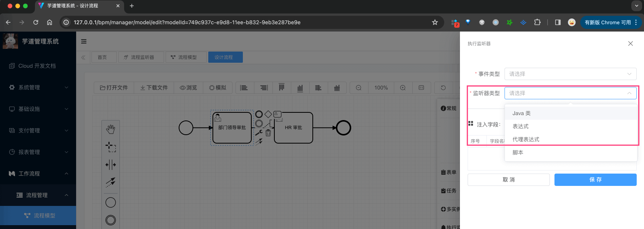Select the hand tool in palette
The image size is (644, 229).
coord(111,129)
